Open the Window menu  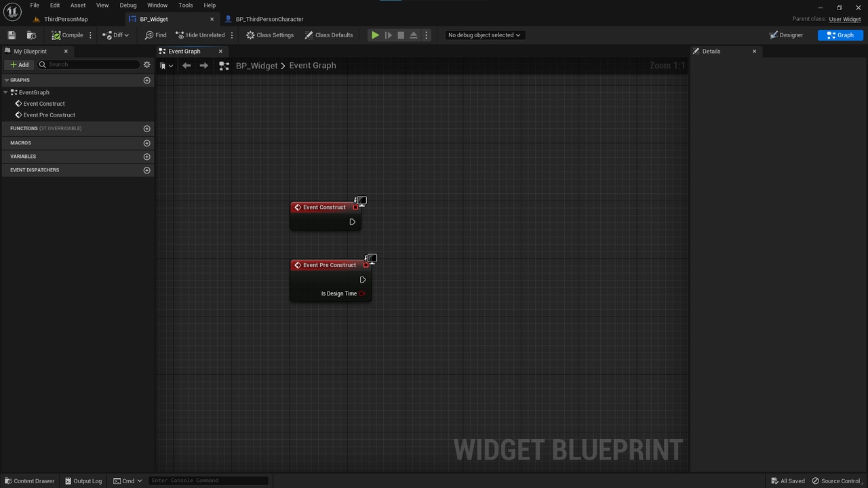coord(157,5)
